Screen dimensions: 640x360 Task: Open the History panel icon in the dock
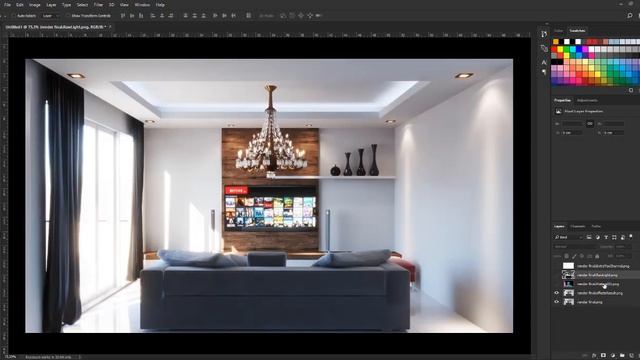point(544,34)
